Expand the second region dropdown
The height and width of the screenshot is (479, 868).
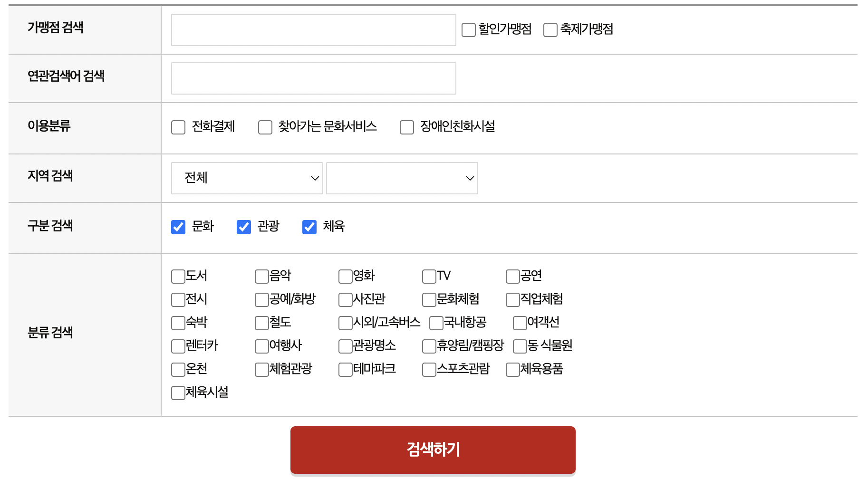pos(402,178)
